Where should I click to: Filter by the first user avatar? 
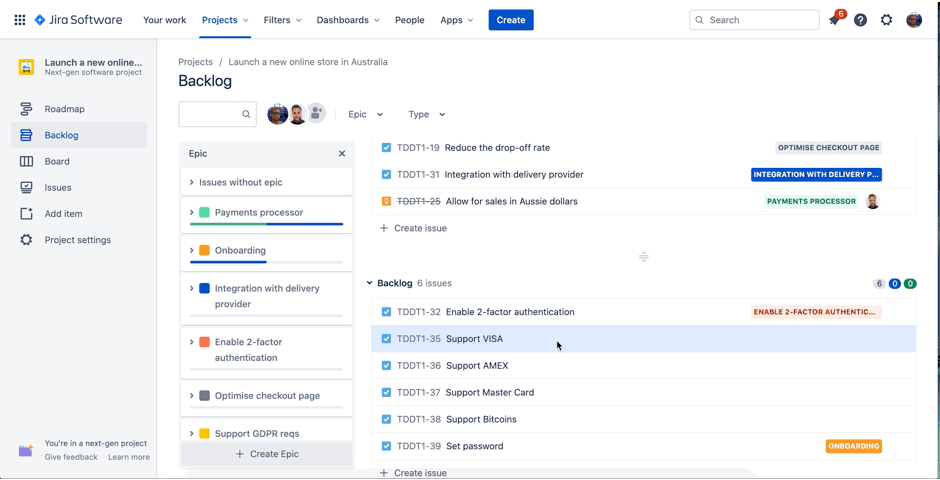(277, 114)
